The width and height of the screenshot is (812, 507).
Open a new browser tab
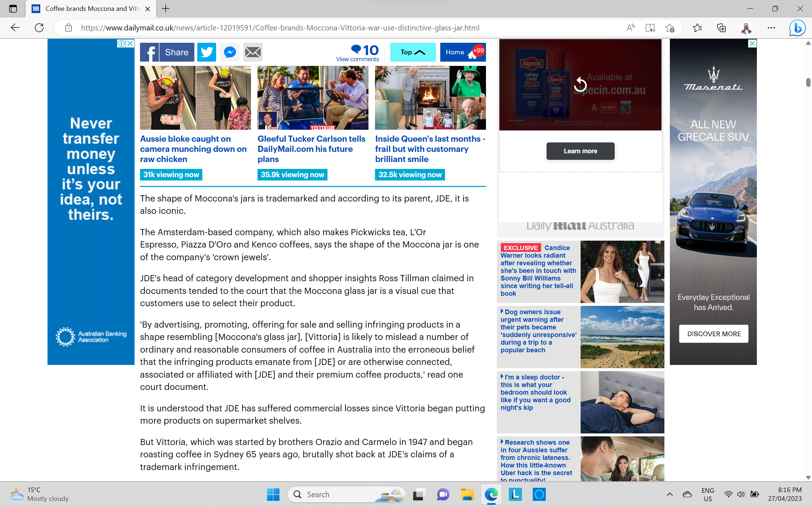tap(166, 9)
